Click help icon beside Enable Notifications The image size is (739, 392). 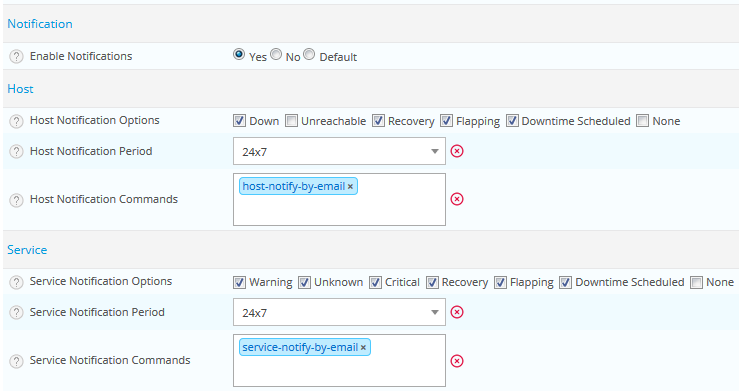point(16,57)
